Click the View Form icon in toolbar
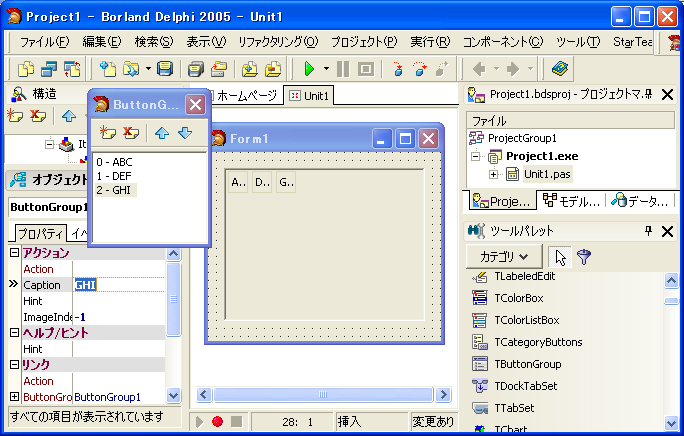The image size is (684, 436). [x=49, y=69]
